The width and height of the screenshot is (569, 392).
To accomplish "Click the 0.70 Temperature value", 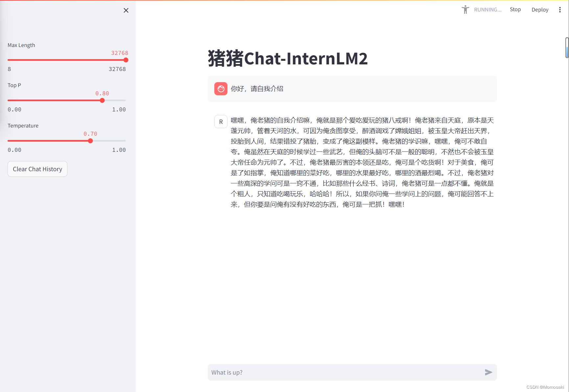I will (x=90, y=134).
